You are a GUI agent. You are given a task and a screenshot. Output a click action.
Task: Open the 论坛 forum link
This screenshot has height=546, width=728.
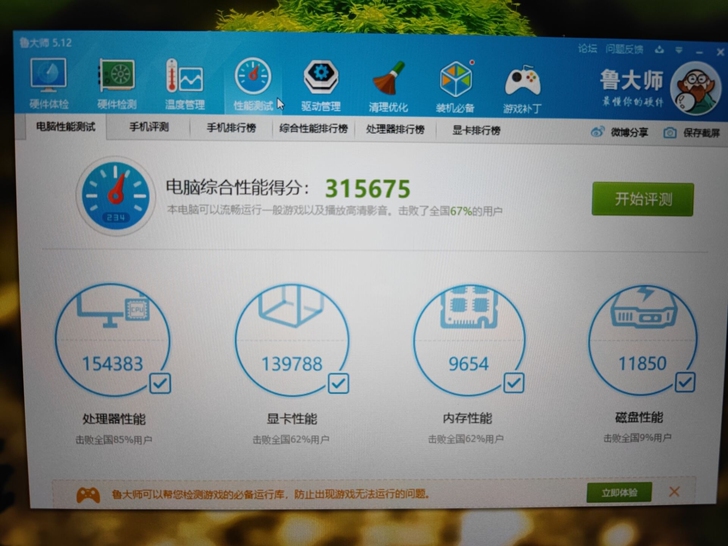(587, 48)
